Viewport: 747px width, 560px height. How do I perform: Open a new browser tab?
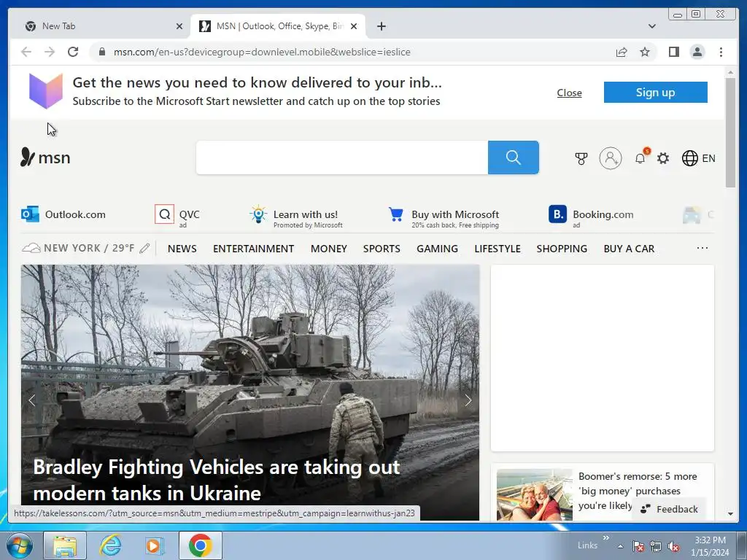click(381, 26)
